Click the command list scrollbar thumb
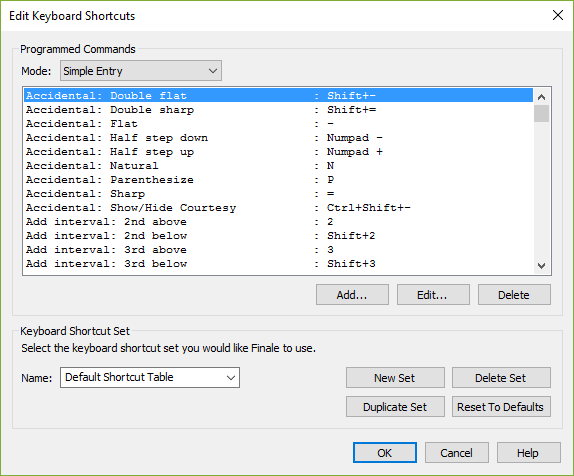 tap(541, 114)
